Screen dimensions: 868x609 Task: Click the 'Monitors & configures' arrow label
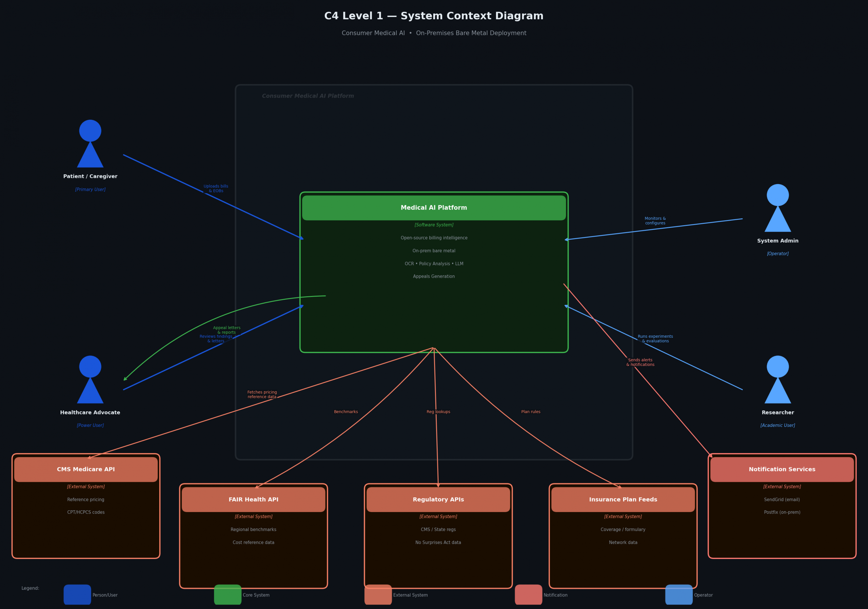[655, 221]
